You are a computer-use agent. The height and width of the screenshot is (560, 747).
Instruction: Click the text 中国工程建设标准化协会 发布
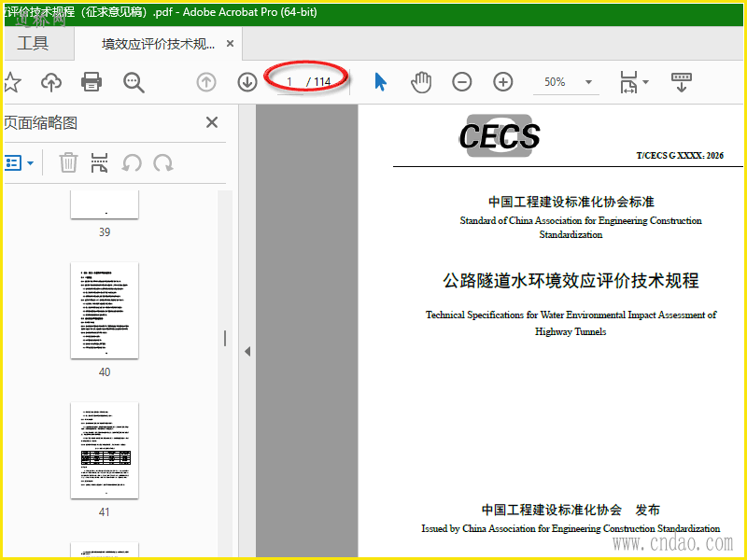pos(571,510)
